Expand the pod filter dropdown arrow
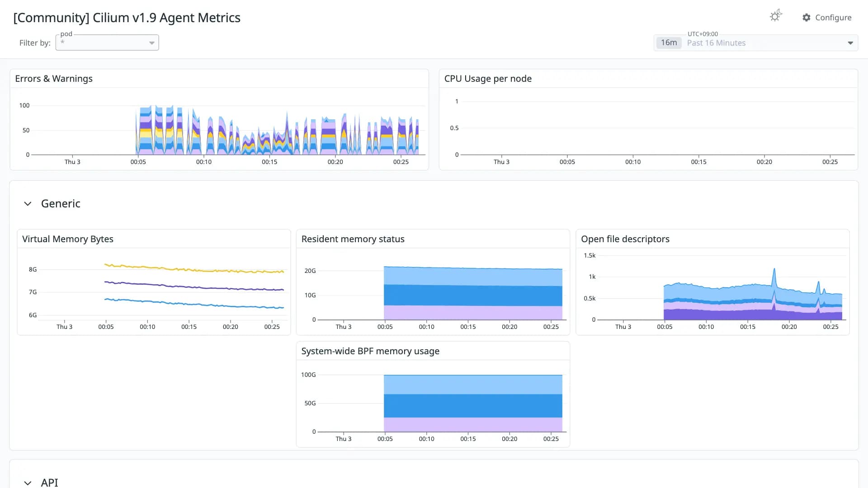Screen dimensions: 868x488 point(152,43)
